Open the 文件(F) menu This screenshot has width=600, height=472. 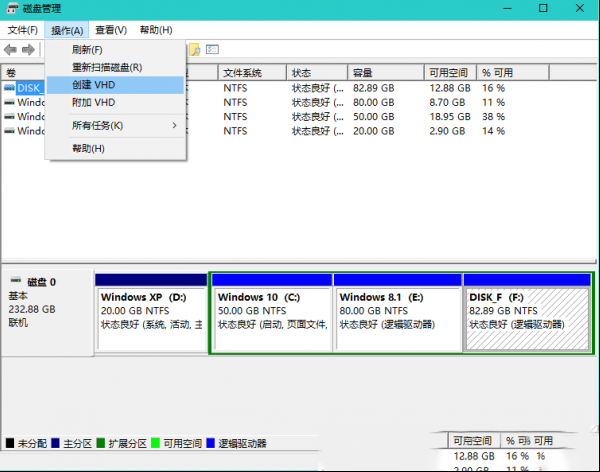pos(23,30)
